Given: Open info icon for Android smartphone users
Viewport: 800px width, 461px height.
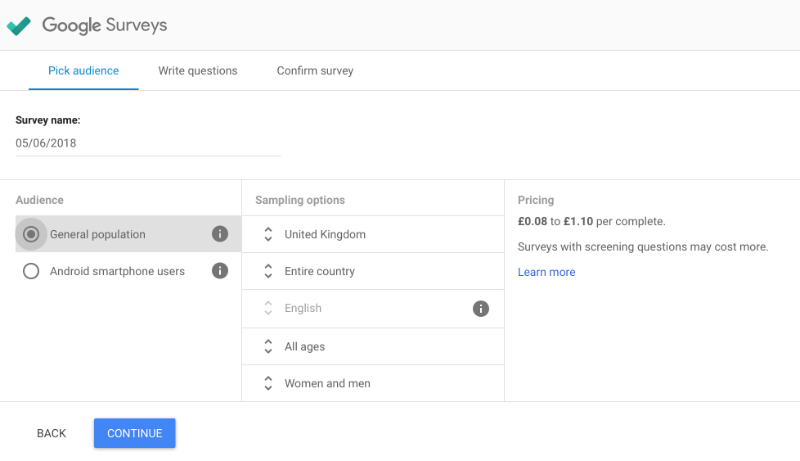Looking at the screenshot, I should (220, 271).
